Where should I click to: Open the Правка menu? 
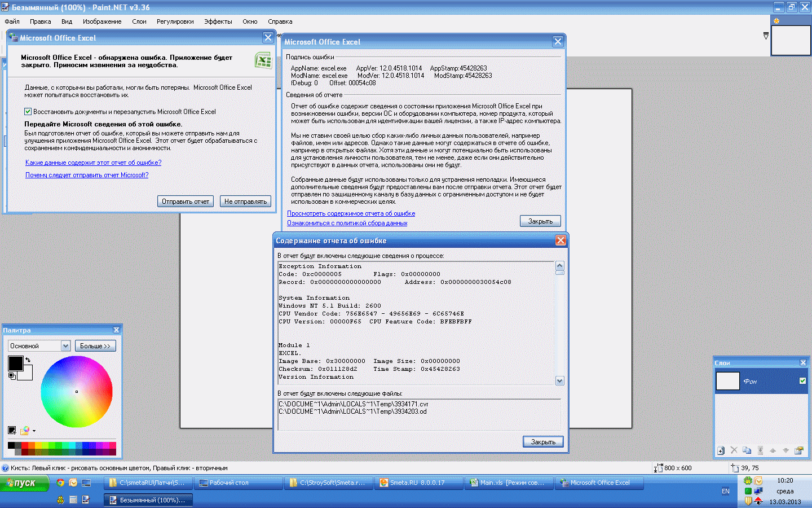tap(41, 21)
